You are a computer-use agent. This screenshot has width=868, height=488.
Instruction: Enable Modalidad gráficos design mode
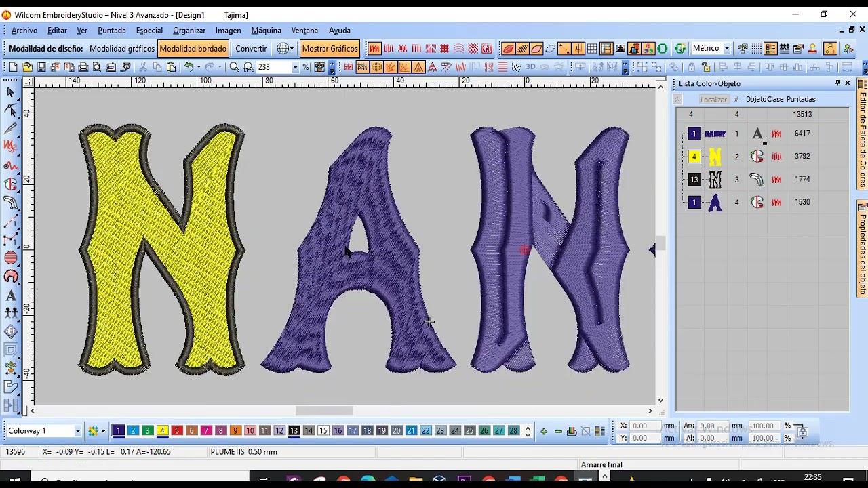pos(122,49)
